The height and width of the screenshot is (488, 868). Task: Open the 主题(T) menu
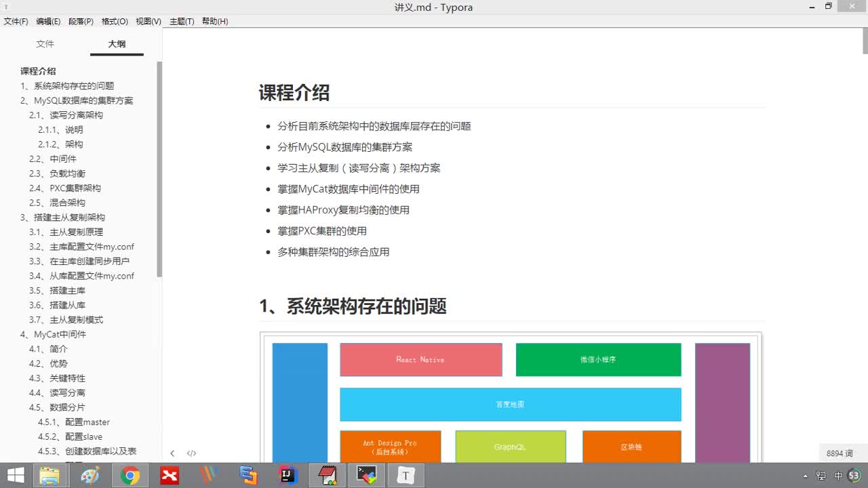[x=182, y=21]
